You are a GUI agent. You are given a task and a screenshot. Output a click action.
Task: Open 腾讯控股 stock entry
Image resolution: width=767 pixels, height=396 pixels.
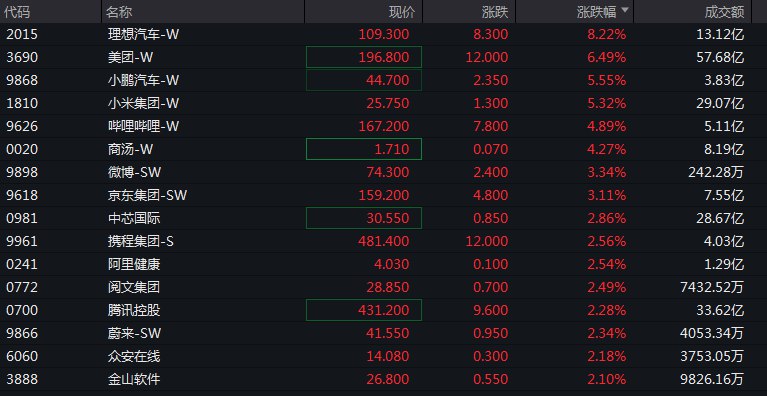point(384,310)
